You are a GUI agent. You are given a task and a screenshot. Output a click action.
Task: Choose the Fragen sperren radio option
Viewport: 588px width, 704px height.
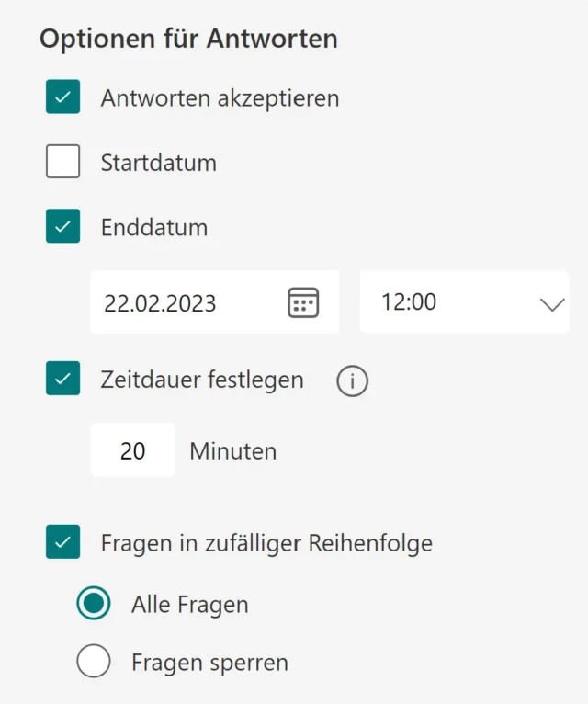[94, 662]
